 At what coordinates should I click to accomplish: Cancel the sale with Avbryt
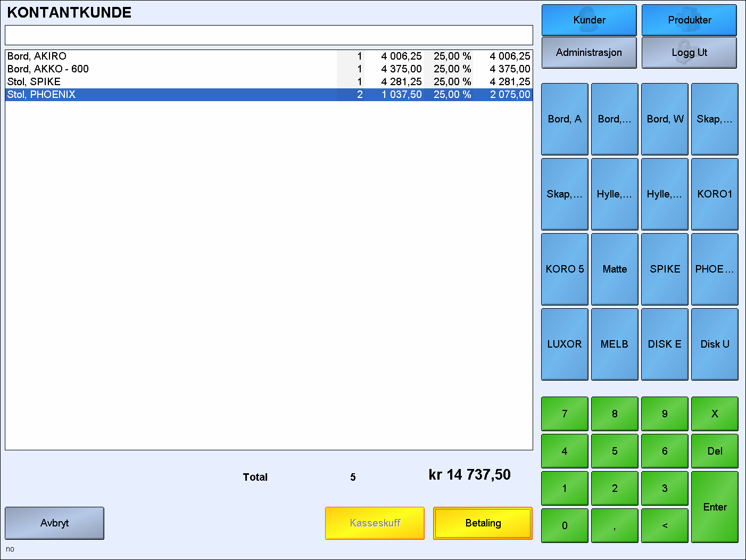54,523
